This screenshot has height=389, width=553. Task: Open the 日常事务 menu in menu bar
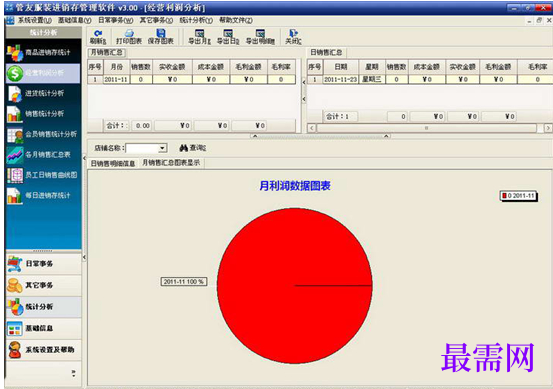tap(116, 20)
